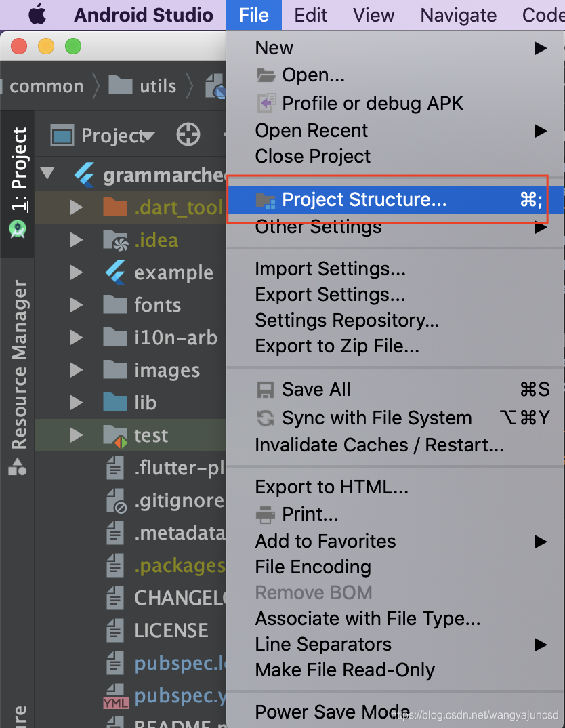Screen dimensions: 565x728
Task: Click Invalidate Caches / Restart...
Action: point(379,445)
